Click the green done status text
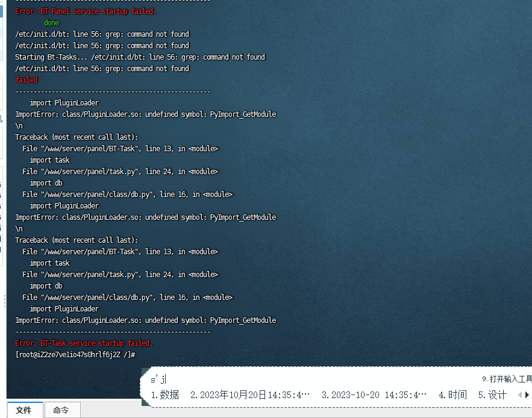This screenshot has height=418, width=532. click(x=51, y=23)
